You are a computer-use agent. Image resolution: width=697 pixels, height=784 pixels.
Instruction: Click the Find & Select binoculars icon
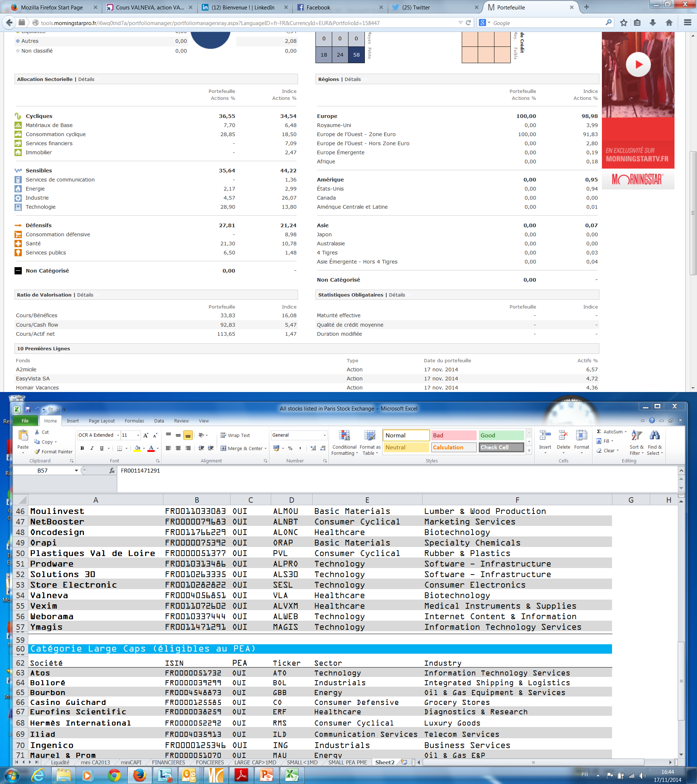click(655, 436)
